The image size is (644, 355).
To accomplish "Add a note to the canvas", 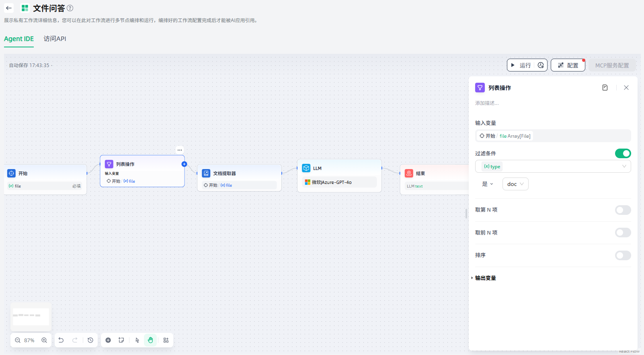I will (121, 340).
